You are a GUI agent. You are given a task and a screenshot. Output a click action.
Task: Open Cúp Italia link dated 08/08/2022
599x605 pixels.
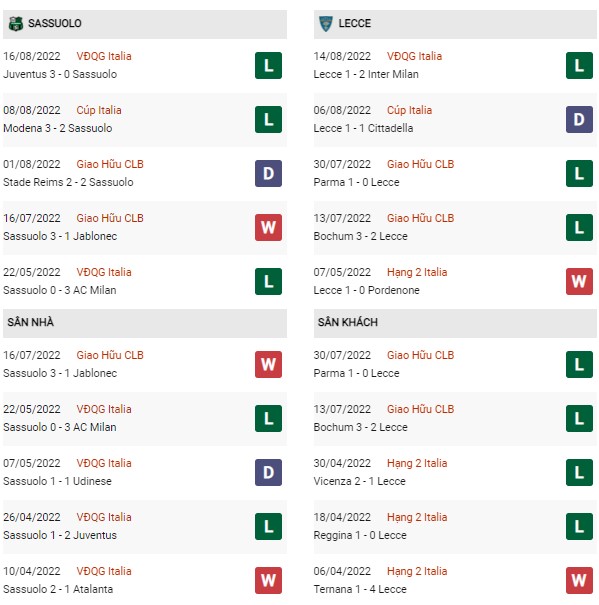coord(99,110)
